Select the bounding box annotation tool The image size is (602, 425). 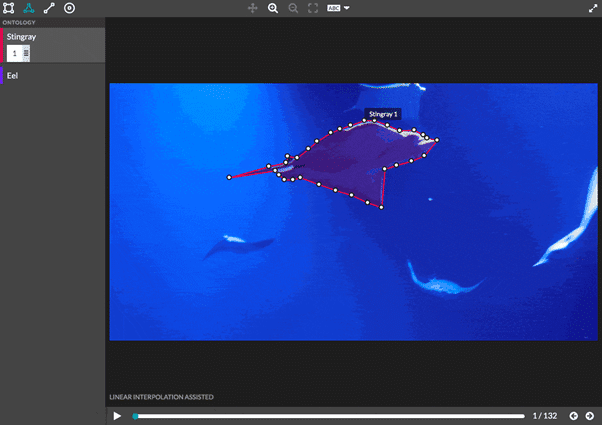click(9, 8)
